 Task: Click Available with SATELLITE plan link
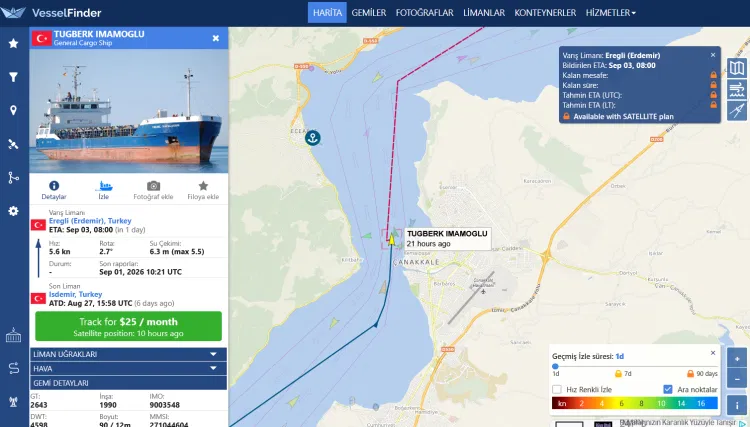[x=623, y=117]
